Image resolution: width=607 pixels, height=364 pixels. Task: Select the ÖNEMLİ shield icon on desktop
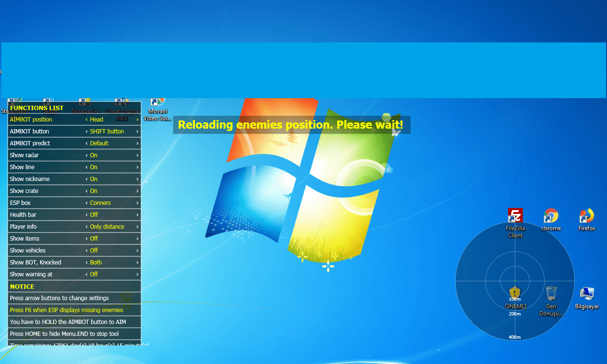pyautogui.click(x=515, y=297)
